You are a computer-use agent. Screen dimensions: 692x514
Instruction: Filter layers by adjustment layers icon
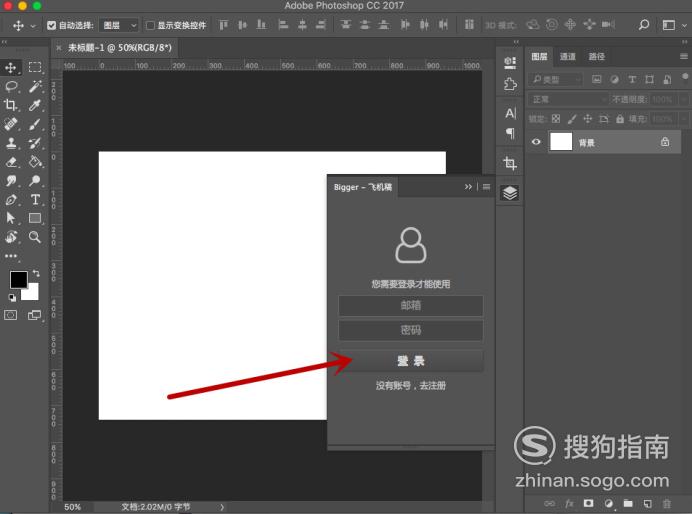[x=614, y=79]
